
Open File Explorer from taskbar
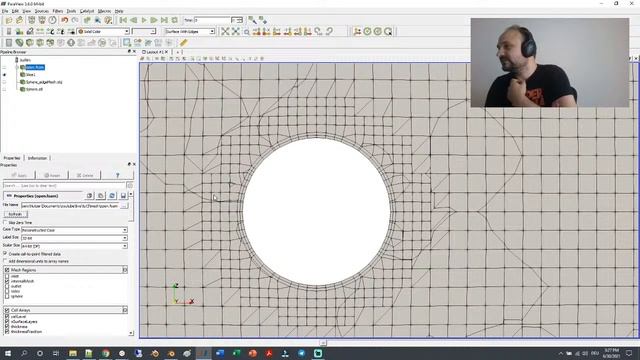[73, 353]
